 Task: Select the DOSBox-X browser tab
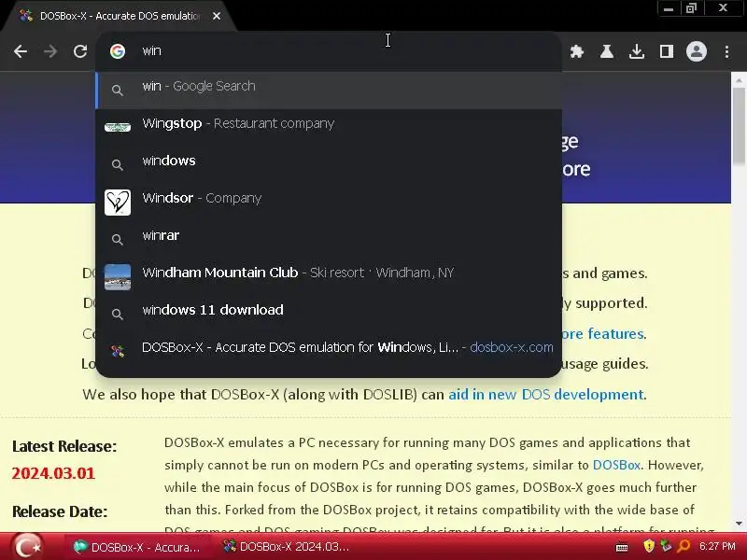(x=120, y=16)
